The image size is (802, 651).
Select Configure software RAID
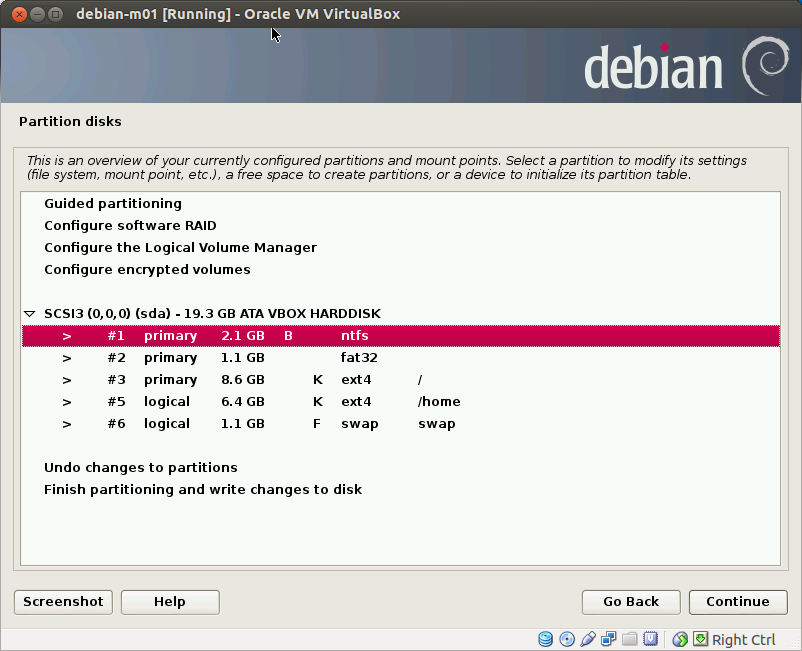click(x=400, y=226)
